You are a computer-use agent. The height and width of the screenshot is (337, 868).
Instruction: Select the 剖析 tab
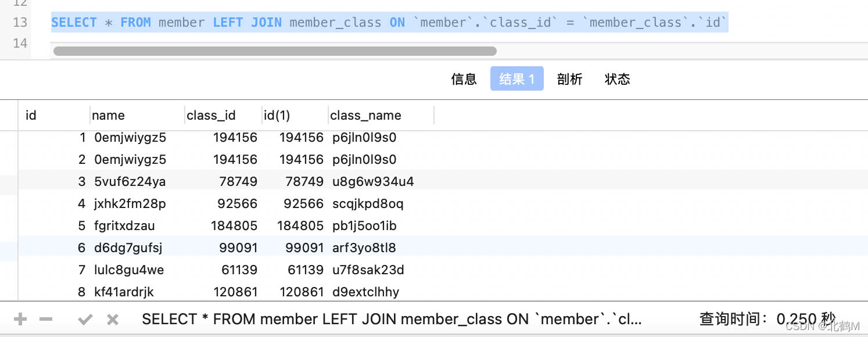click(569, 79)
